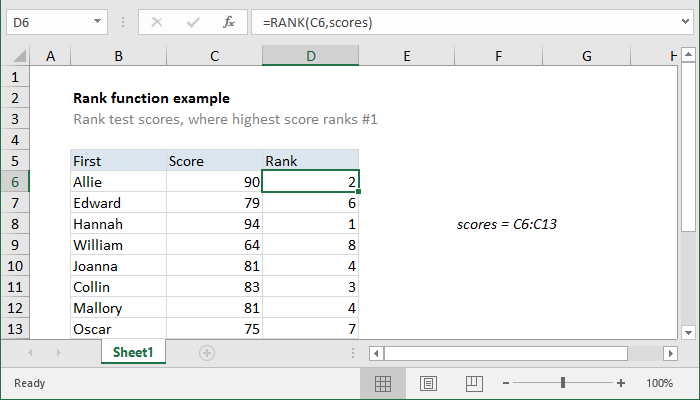
Task: Click the zoom out minus icon
Action: [506, 383]
